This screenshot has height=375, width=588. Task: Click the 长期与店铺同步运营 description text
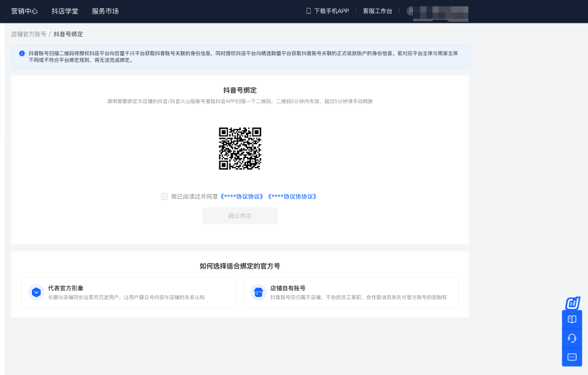[x=126, y=297]
